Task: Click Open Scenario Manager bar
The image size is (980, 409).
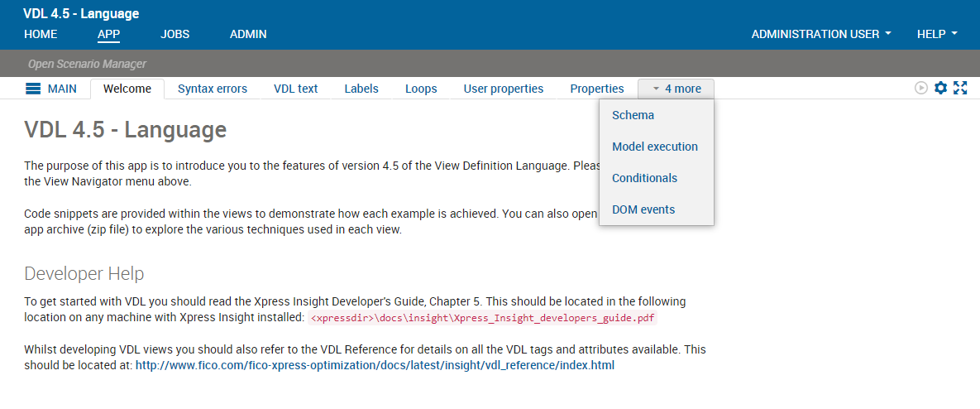Action: pyautogui.click(x=87, y=64)
